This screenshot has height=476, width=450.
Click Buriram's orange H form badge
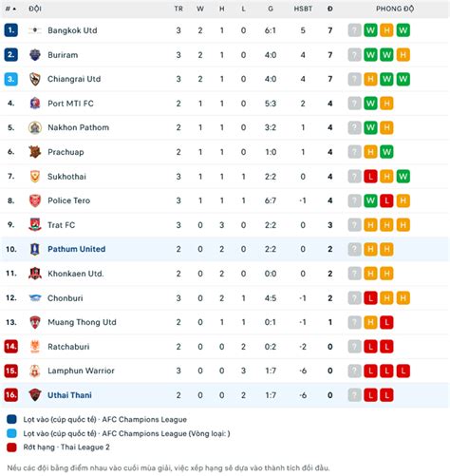pyautogui.click(x=403, y=55)
